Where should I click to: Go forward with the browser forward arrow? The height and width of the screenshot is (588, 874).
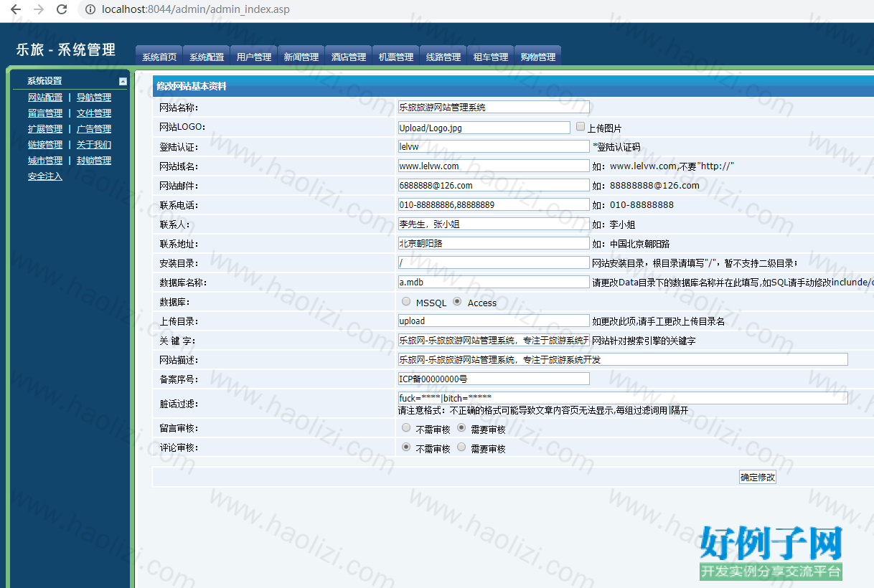pyautogui.click(x=39, y=9)
